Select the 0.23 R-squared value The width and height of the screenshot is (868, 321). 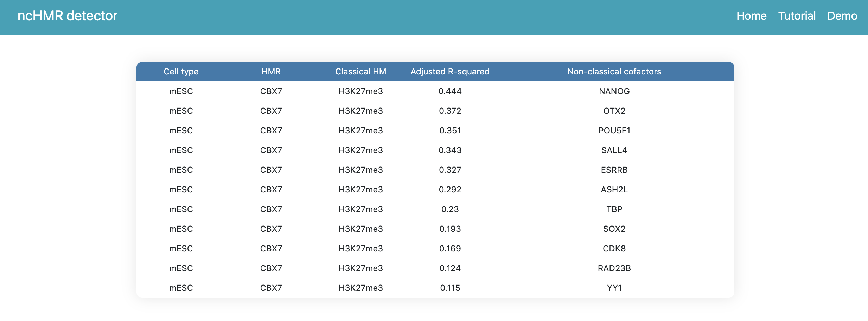pyautogui.click(x=450, y=209)
